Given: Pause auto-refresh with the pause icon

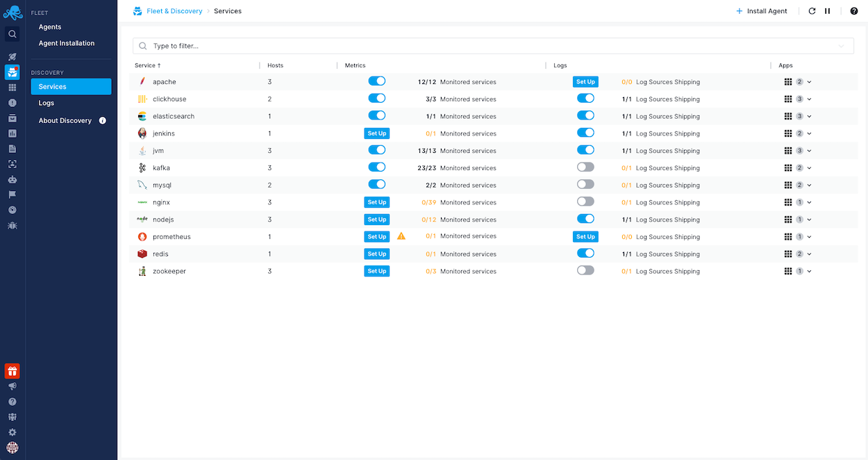Looking at the screenshot, I should point(828,11).
